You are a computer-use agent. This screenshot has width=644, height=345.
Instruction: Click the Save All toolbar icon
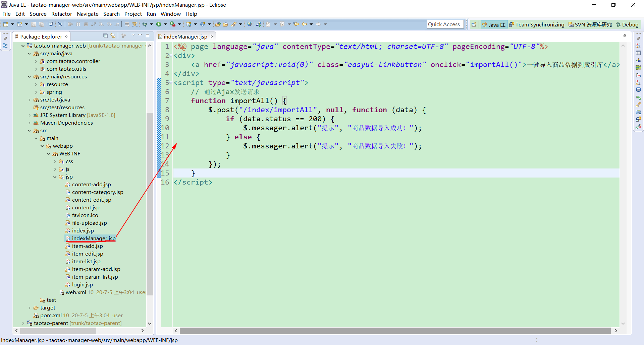click(41, 24)
